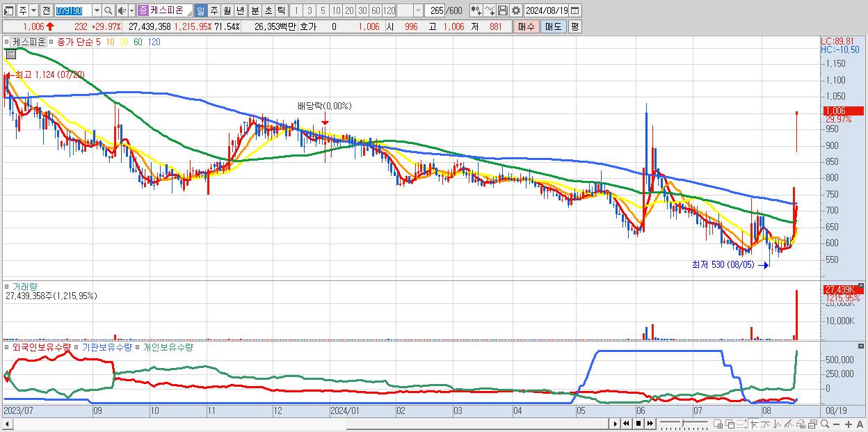The image size is (868, 432).
Task: Click the stop button in the playback controls
Action: [638, 424]
